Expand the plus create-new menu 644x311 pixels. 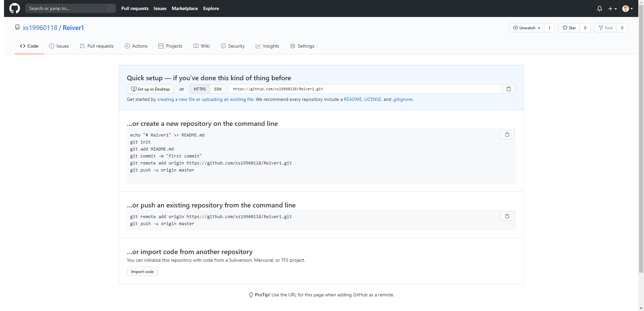click(612, 9)
